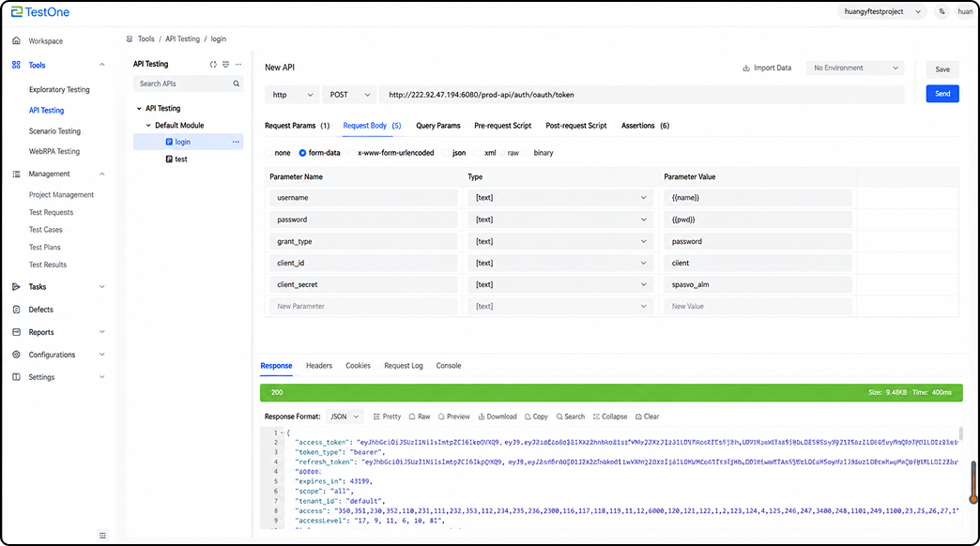This screenshot has width=980, height=546.
Task: Click the Save button
Action: [942, 69]
